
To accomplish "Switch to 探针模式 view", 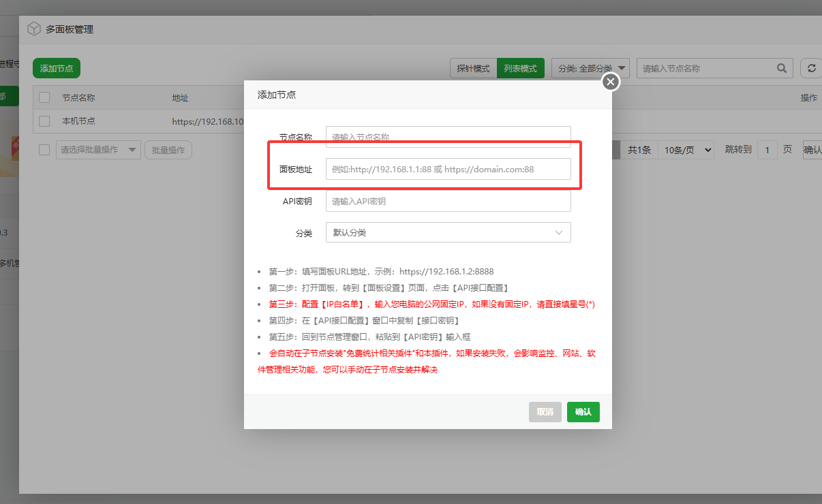I will [x=473, y=68].
